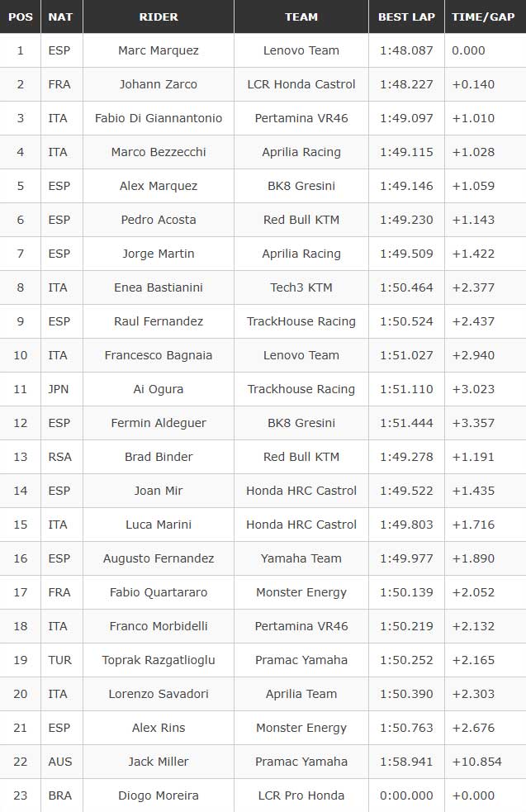Viewport: 526px width, 812px height.
Task: Click Fabio Quartararo's rider name
Action: 158,592
